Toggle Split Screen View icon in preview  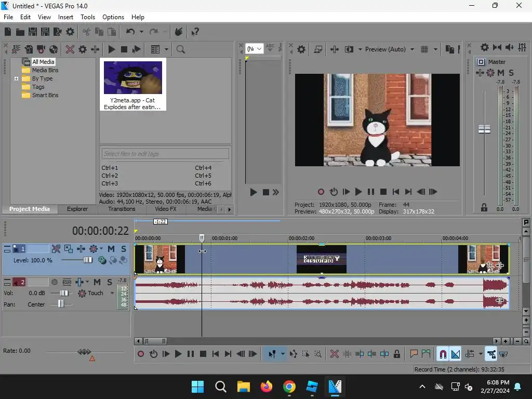(x=349, y=49)
